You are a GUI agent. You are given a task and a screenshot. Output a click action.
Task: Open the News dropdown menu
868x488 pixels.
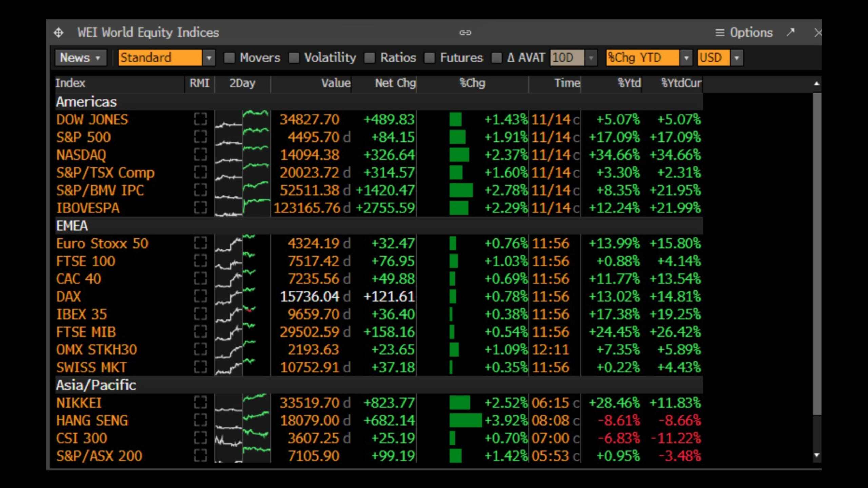80,58
